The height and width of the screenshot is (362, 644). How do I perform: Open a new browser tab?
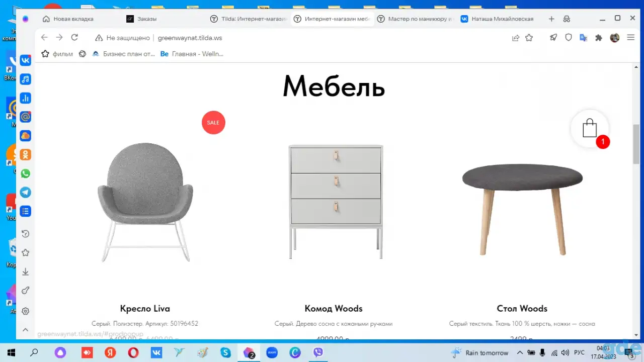pos(551,19)
